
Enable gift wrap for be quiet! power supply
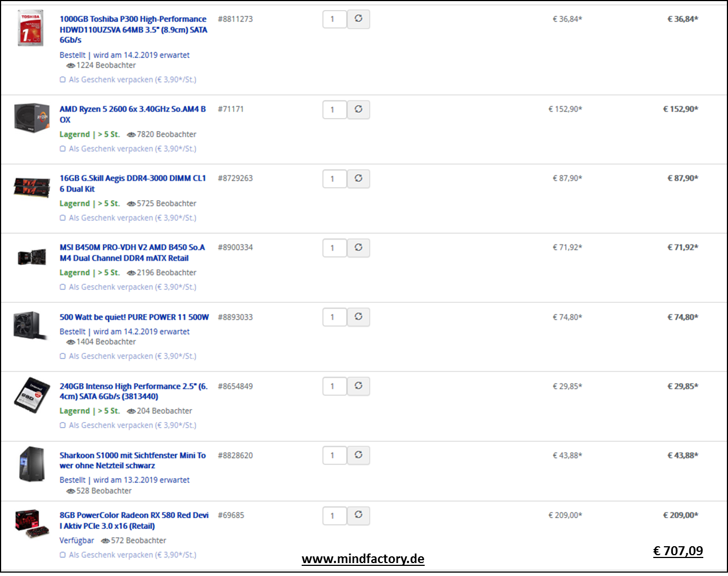pyautogui.click(x=63, y=356)
